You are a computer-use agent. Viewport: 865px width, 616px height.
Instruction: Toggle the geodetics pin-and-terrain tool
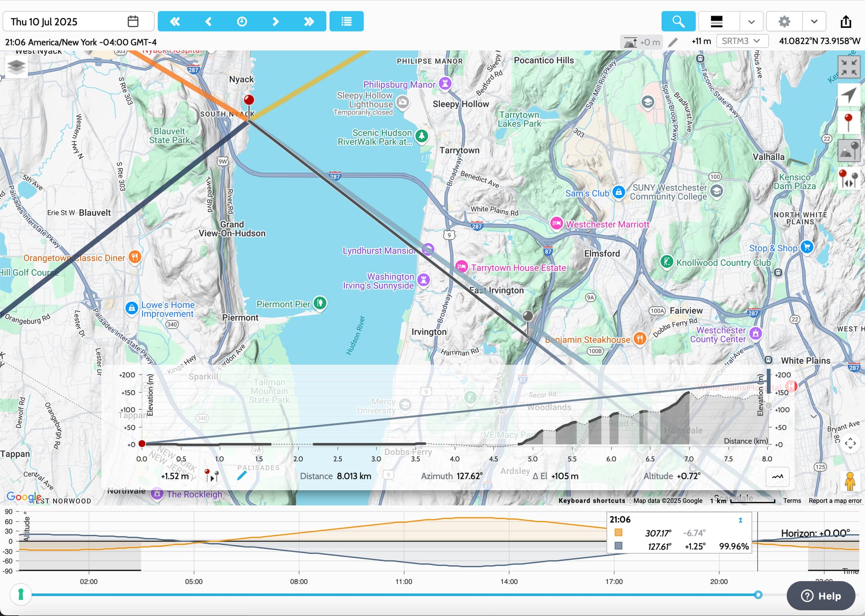click(849, 150)
